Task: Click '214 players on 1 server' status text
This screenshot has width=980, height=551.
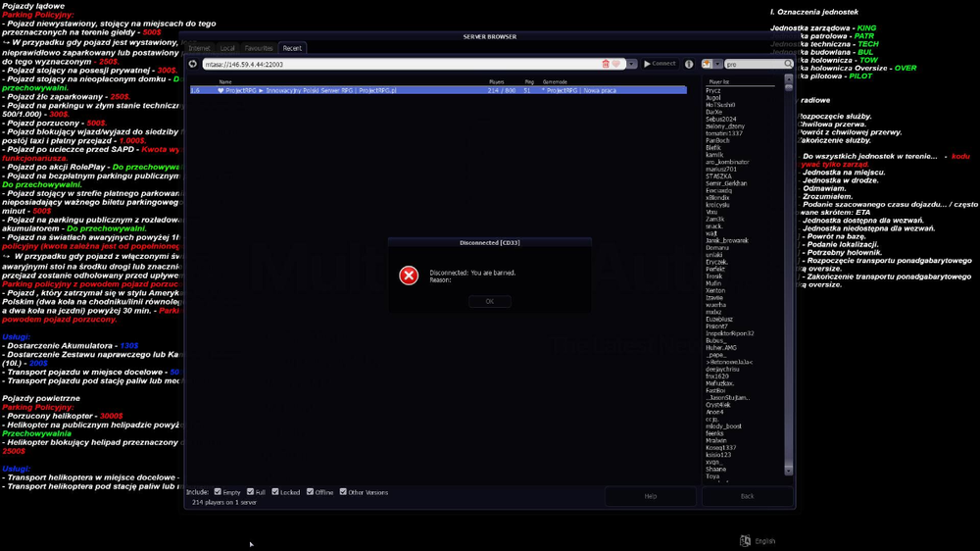Action: coord(224,502)
